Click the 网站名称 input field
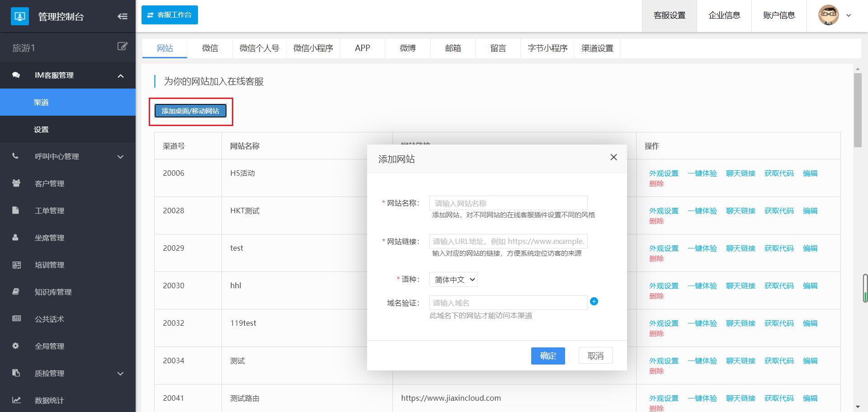Image resolution: width=868 pixels, height=412 pixels. [x=508, y=203]
